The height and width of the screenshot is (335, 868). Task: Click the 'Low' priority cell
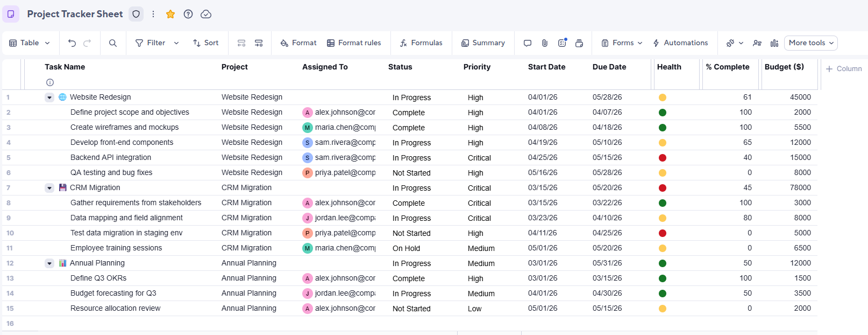[x=474, y=309]
